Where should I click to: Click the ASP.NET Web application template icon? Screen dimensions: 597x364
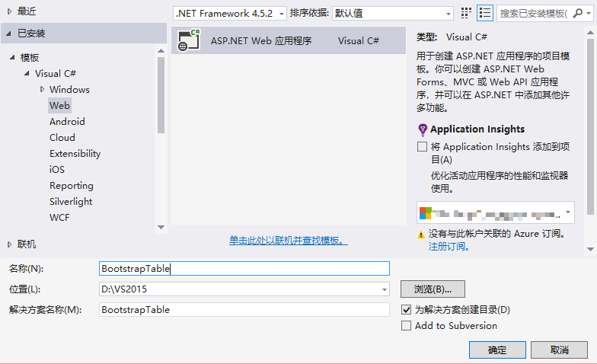click(x=189, y=40)
